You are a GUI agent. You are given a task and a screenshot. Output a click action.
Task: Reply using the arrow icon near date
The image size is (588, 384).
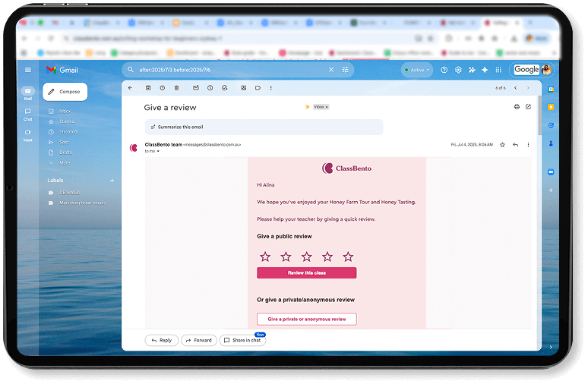click(x=516, y=145)
